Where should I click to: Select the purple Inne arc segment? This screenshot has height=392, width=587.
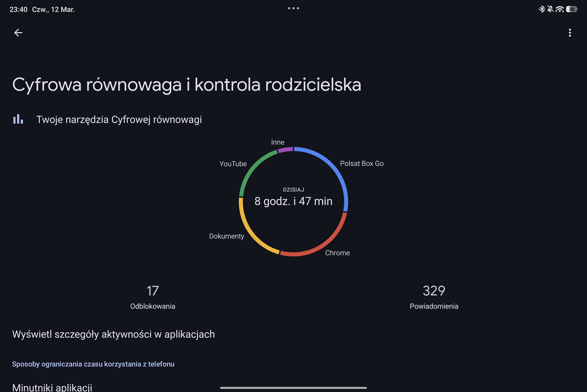pos(285,150)
